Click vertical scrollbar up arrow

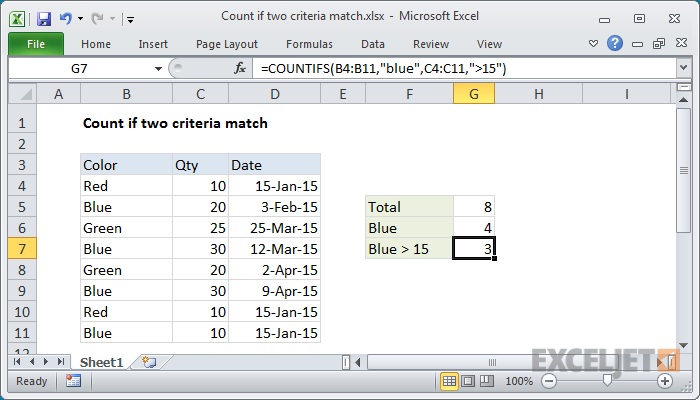[683, 100]
